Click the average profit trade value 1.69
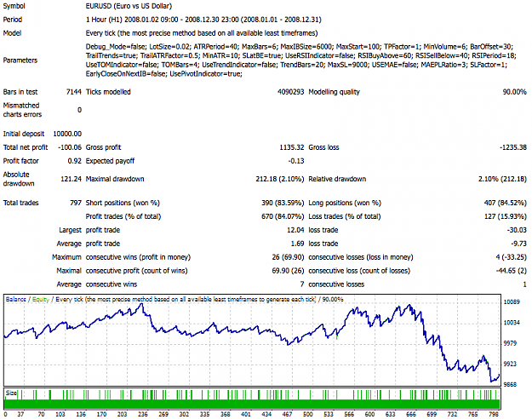The width and height of the screenshot is (532, 419). click(298, 244)
